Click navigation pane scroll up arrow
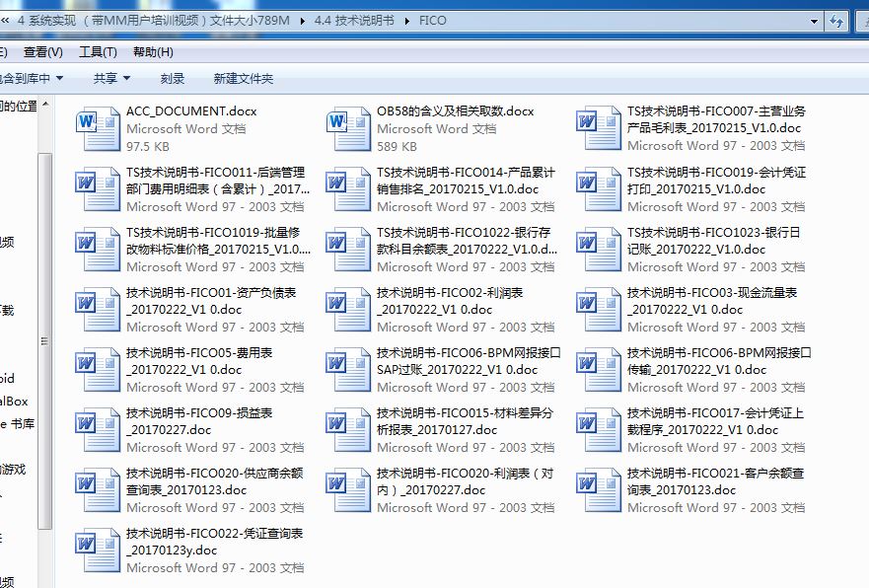The height and width of the screenshot is (588, 869). point(45,104)
